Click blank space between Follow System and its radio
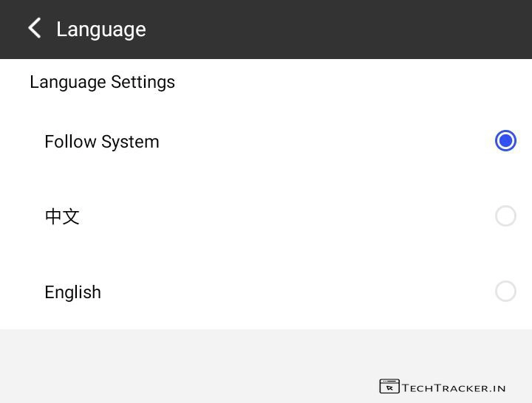Screen dimensions: 532x403 [325, 142]
